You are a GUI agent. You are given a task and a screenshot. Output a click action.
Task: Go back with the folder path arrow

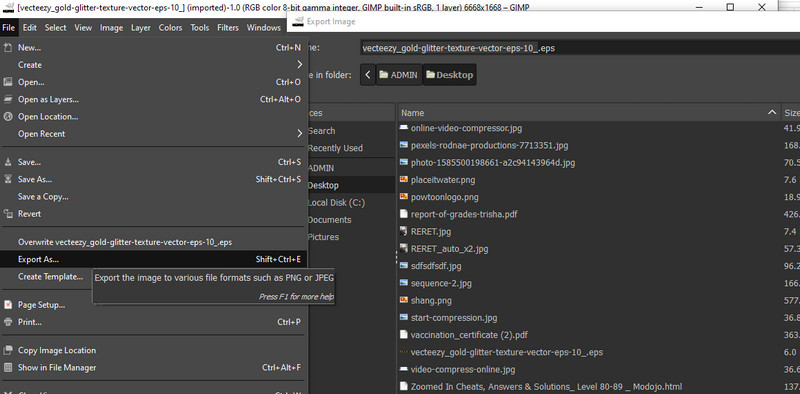pyautogui.click(x=368, y=75)
